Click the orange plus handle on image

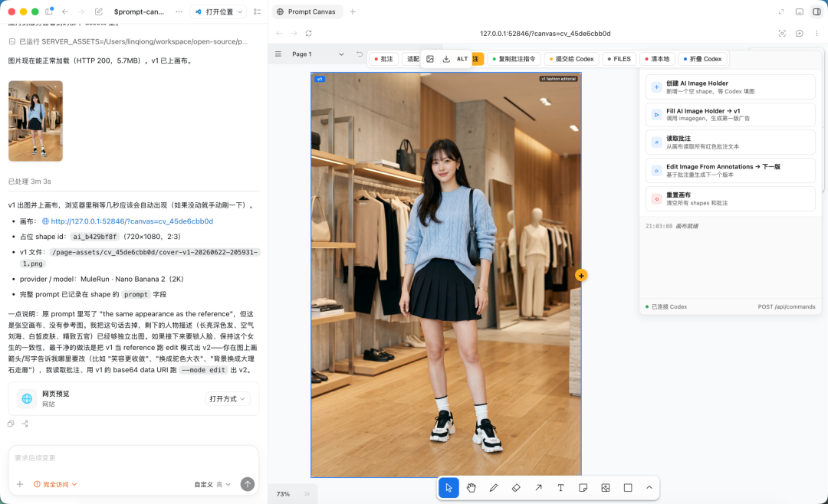pyautogui.click(x=581, y=276)
